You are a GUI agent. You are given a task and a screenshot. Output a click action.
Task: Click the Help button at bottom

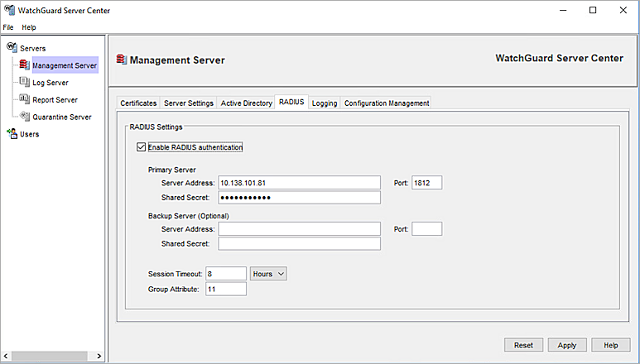[611, 345]
